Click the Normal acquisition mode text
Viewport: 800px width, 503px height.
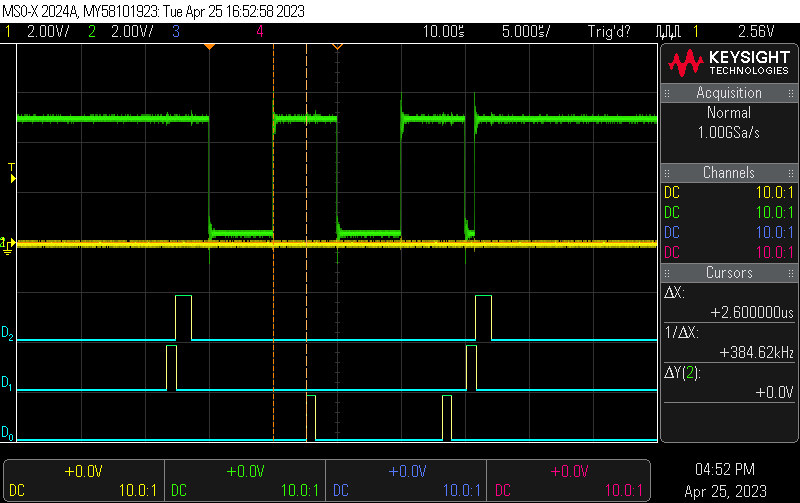729,112
